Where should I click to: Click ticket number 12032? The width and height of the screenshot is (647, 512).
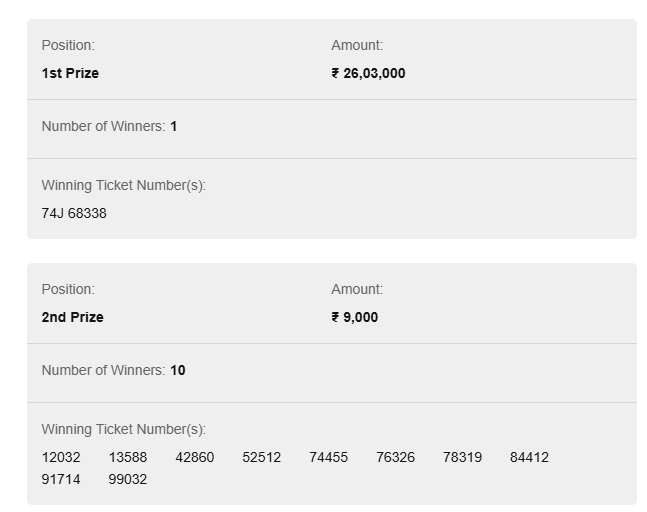click(x=61, y=457)
